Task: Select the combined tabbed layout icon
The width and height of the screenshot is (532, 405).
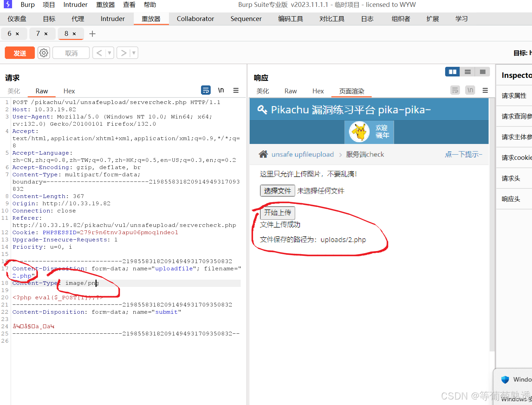Action: (x=483, y=72)
